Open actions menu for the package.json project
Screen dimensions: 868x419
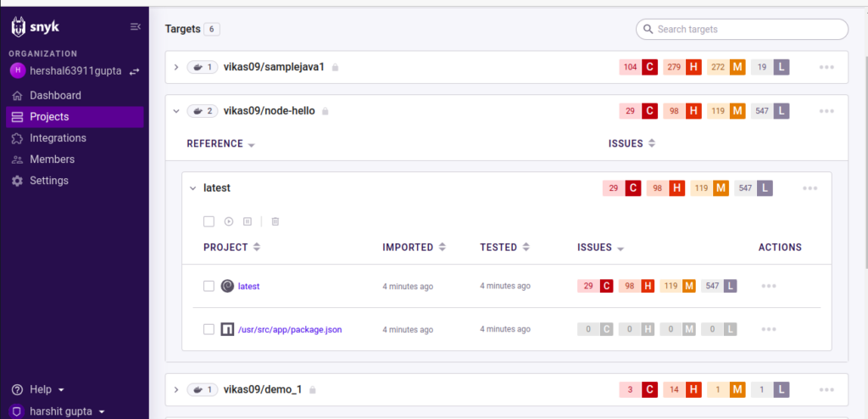768,329
